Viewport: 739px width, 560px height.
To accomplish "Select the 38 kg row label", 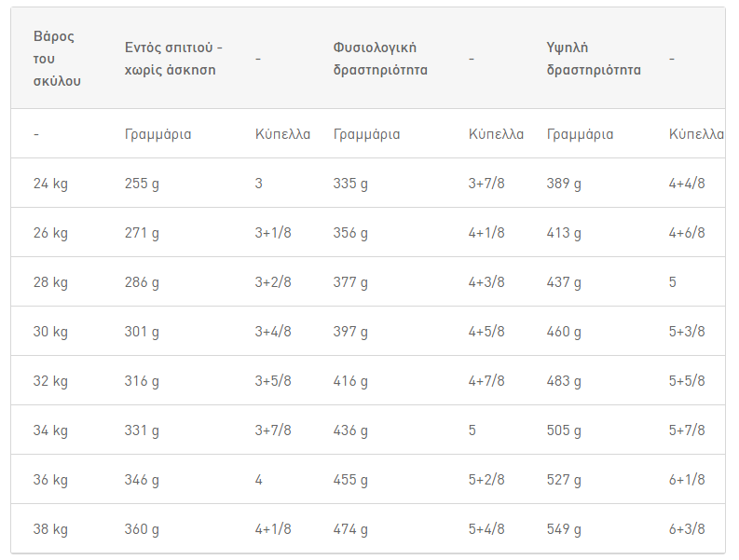I will [50, 529].
